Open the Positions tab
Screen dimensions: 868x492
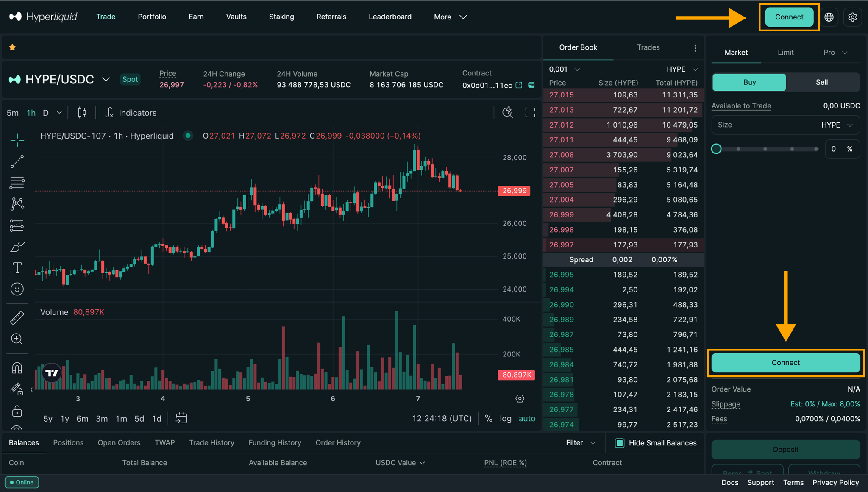coord(68,442)
